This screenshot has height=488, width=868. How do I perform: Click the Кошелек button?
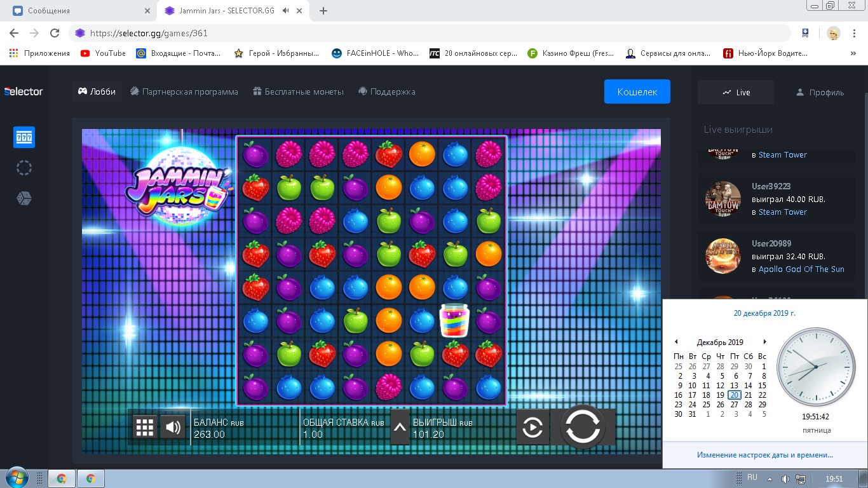637,91
